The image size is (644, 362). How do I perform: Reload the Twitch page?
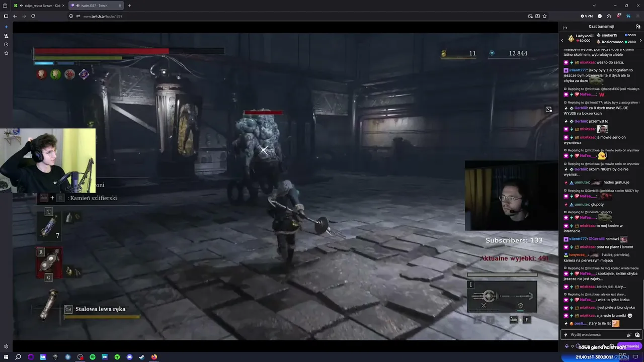[33, 16]
